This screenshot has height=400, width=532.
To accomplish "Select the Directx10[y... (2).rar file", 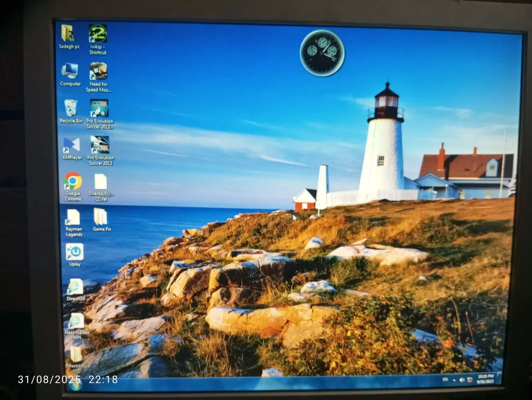I will (101, 187).
